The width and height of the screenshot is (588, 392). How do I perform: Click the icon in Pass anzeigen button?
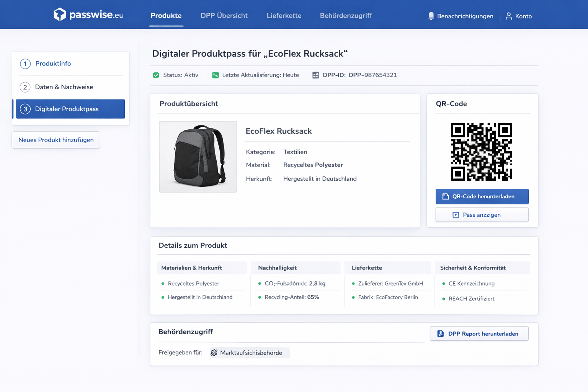point(456,215)
